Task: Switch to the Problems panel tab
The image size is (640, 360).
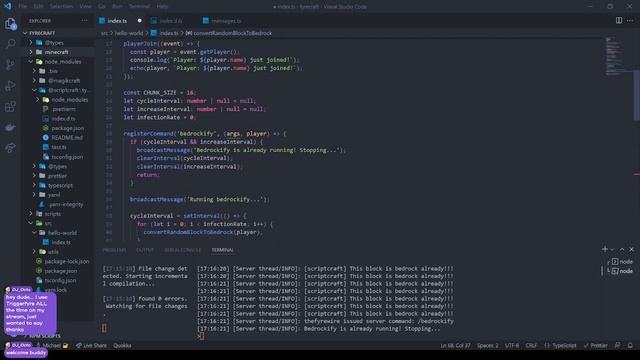Action: click(114, 250)
